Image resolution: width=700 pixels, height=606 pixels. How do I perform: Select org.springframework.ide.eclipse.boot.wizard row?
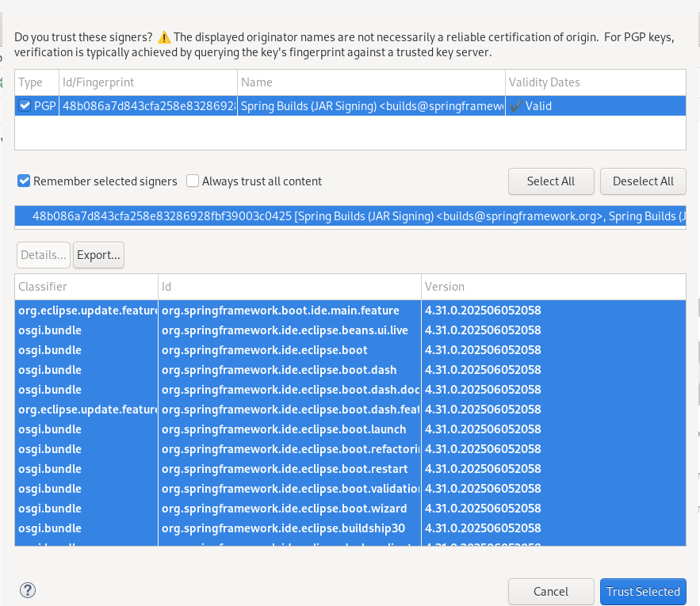(x=350, y=509)
